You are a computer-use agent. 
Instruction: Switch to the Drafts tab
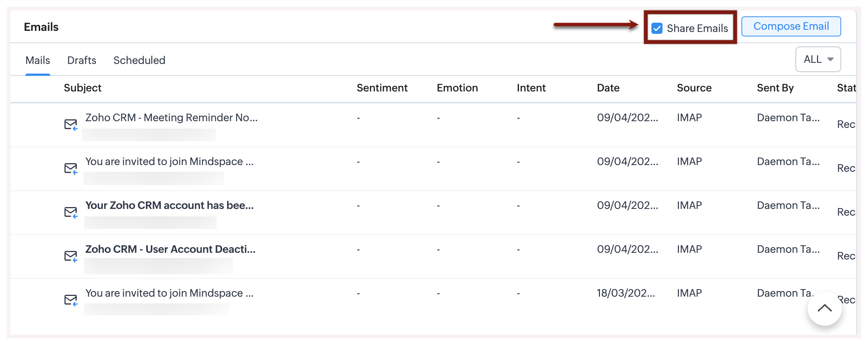(x=82, y=60)
